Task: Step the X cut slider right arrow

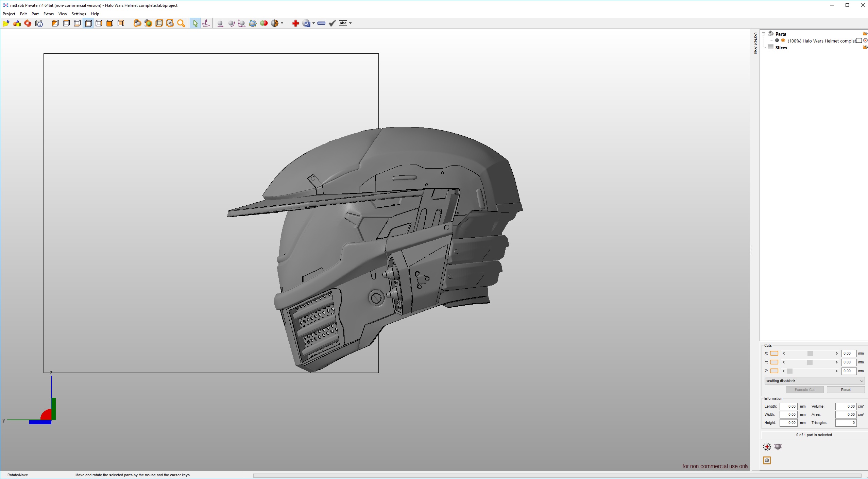Action: click(837, 354)
